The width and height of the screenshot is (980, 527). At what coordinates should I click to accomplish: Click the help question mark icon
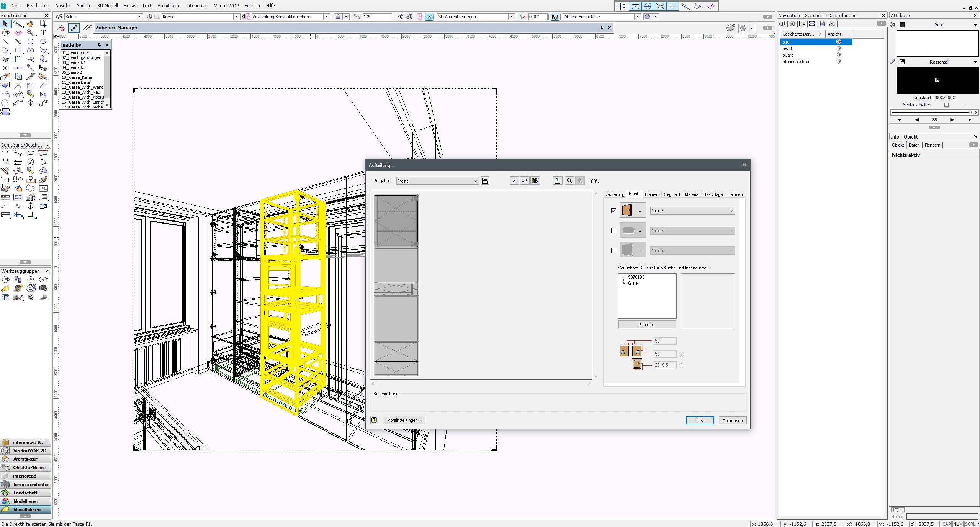(374, 420)
